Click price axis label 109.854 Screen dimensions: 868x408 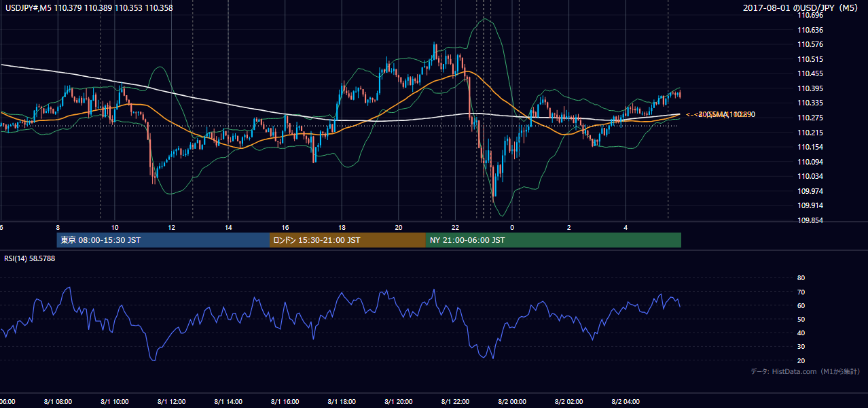[x=811, y=220]
